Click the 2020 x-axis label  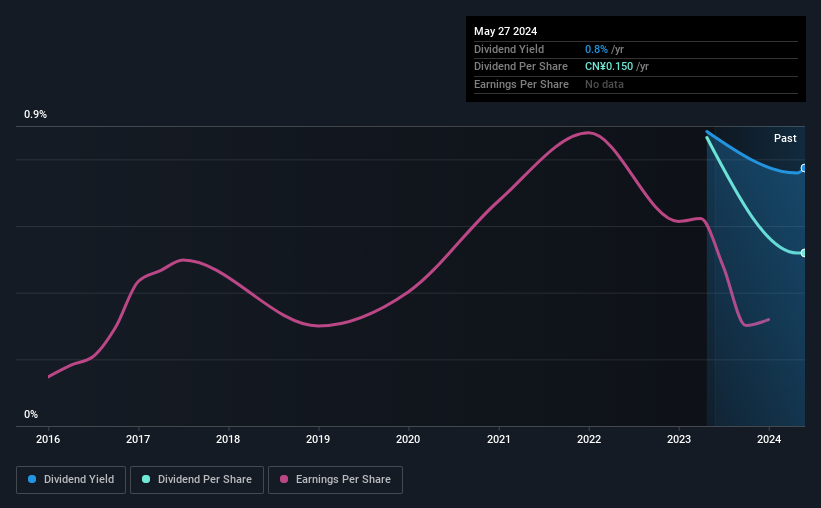click(x=408, y=439)
